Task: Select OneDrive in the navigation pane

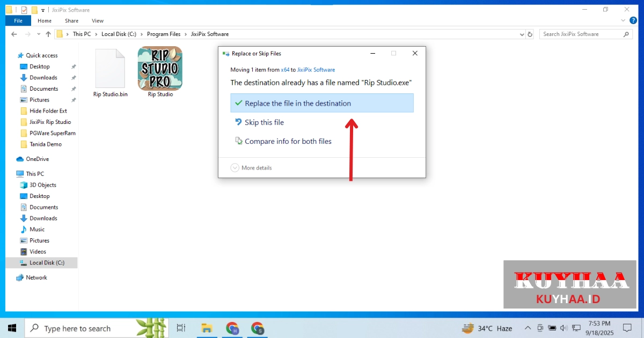Action: click(x=37, y=159)
